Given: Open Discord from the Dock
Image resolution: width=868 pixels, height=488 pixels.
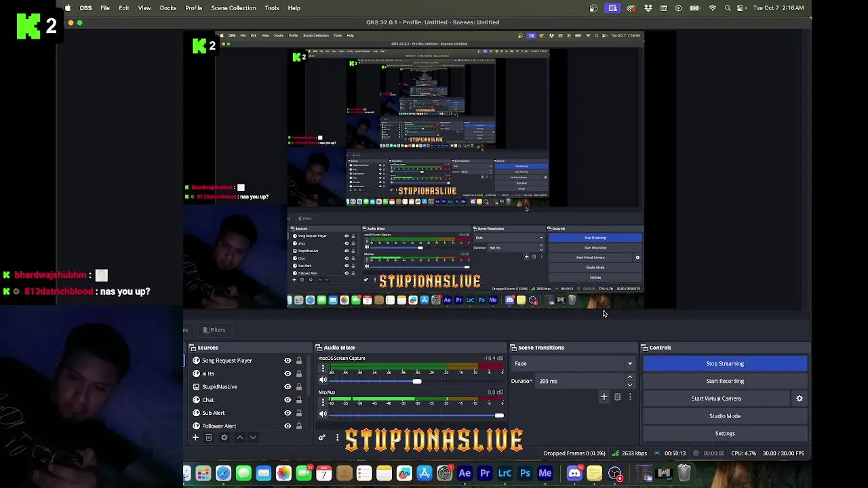Looking at the screenshot, I should point(574,473).
